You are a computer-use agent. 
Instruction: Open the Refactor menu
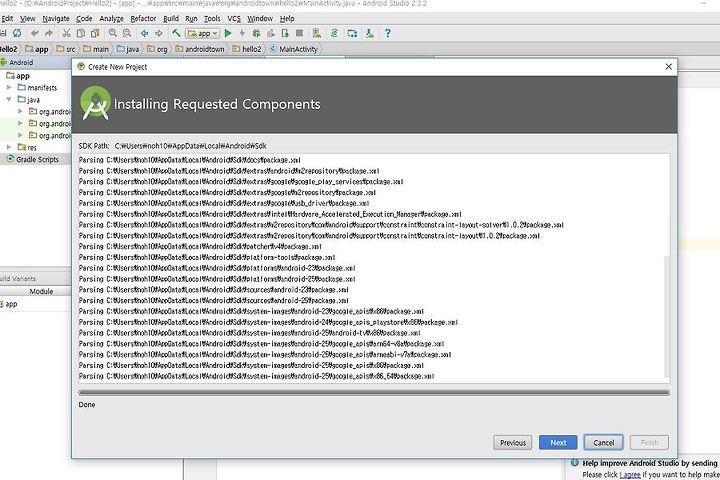(x=143, y=18)
